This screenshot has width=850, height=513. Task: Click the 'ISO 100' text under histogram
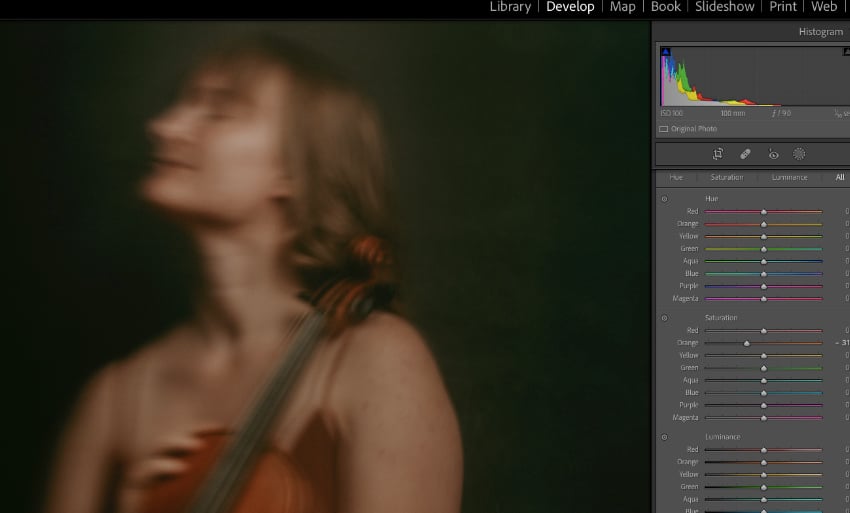tap(672, 113)
